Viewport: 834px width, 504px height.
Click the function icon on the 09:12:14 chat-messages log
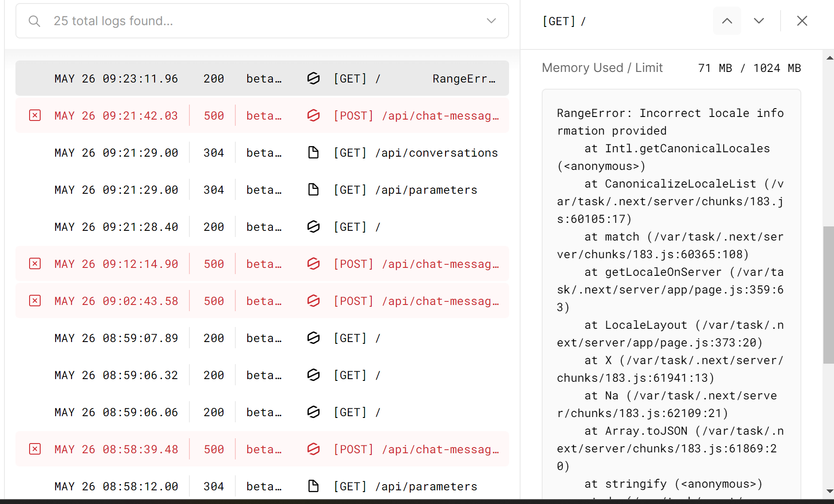[313, 263]
